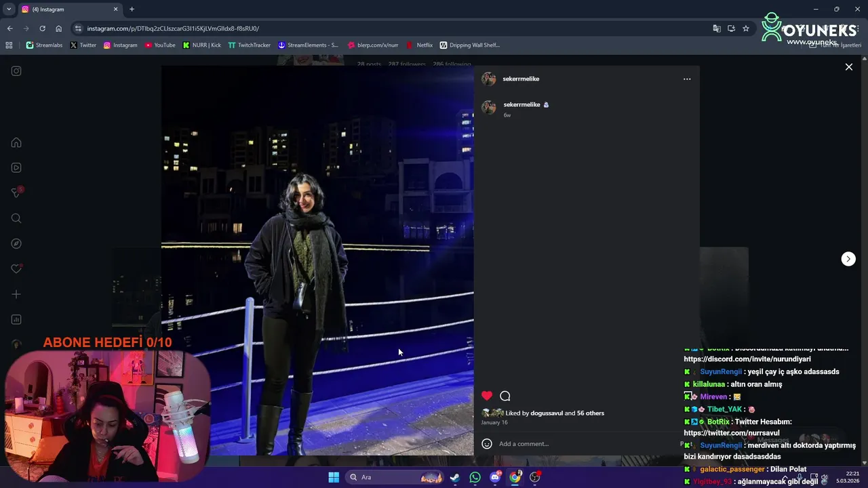The image size is (868, 488).
Task: Open the Windows Start menu
Action: pos(334,477)
